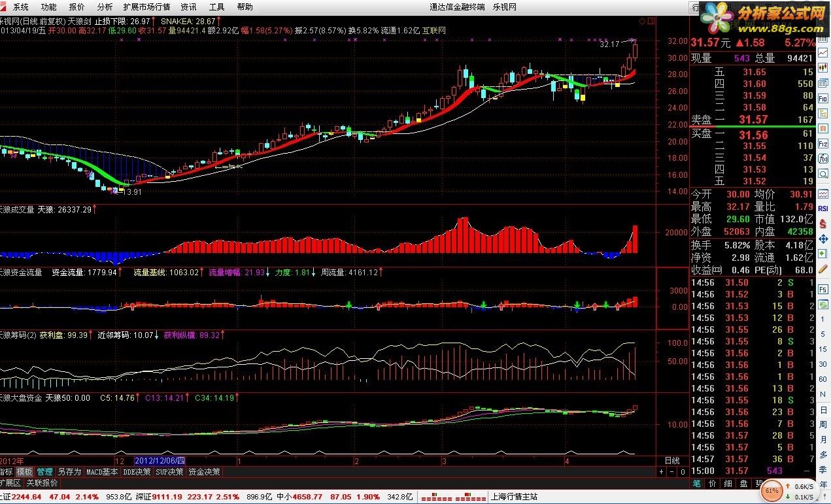Click the minus zoom-out button
The width and height of the screenshot is (831, 504).
click(672, 472)
